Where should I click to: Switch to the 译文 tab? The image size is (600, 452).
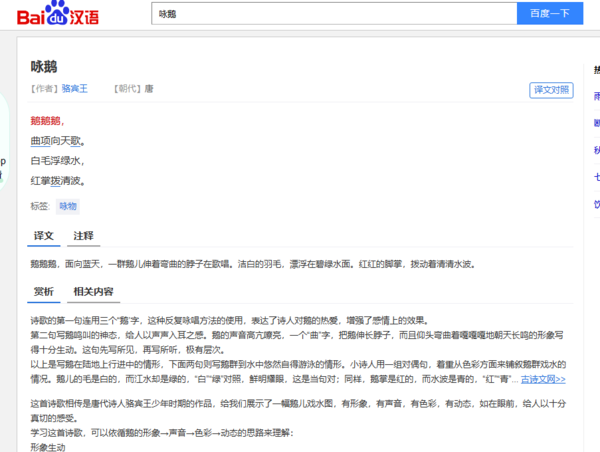click(43, 236)
